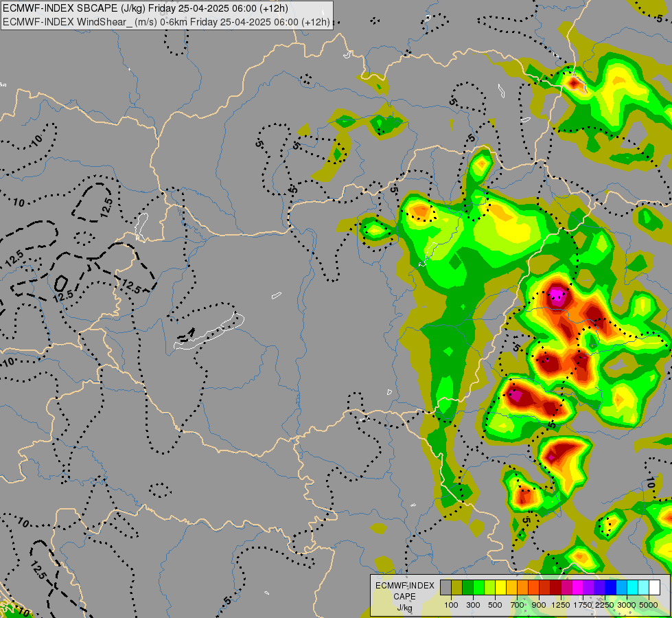Screen dimensions: 672x618
Task: Click the white swatch ending the legend
Action: coord(654,587)
